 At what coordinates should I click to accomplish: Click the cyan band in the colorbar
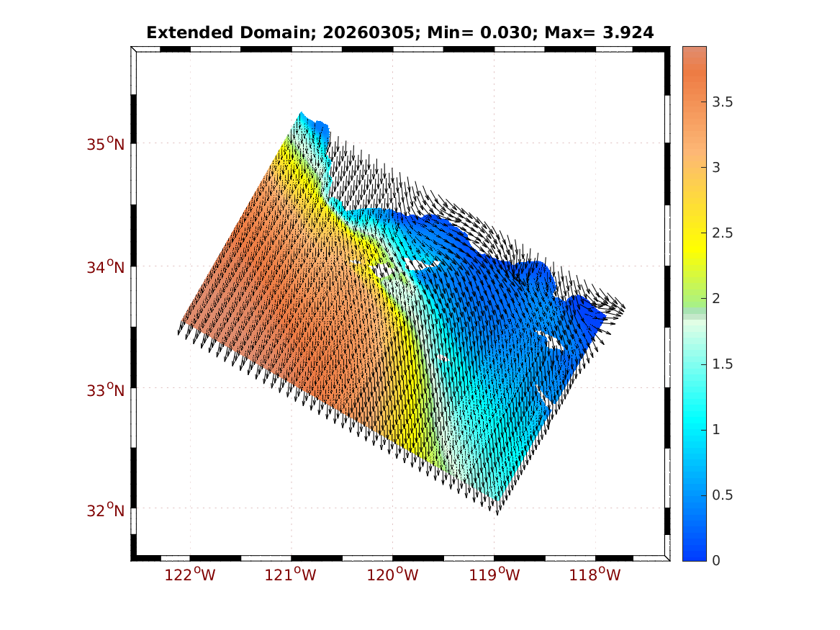pyautogui.click(x=694, y=425)
